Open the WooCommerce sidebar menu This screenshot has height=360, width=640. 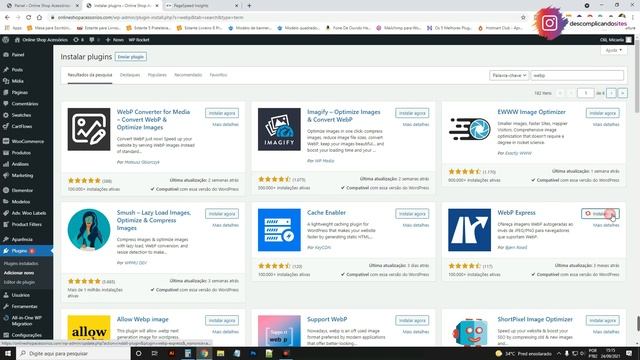[27, 141]
